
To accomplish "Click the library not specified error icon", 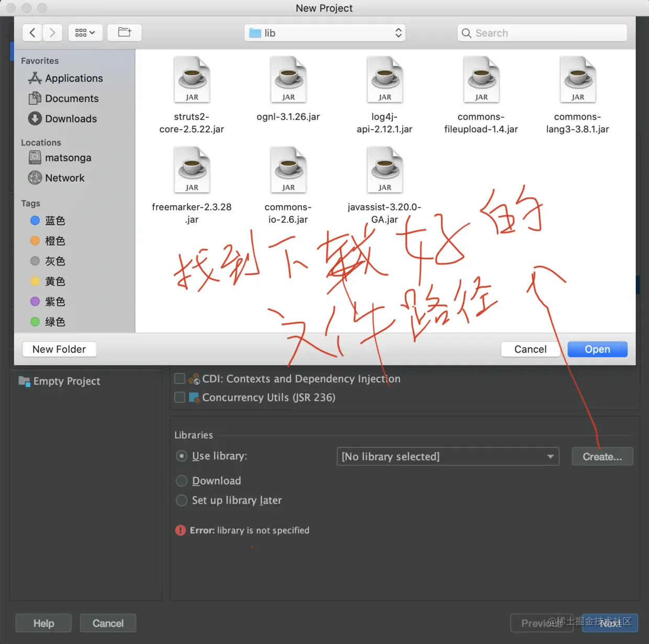I will click(x=181, y=530).
